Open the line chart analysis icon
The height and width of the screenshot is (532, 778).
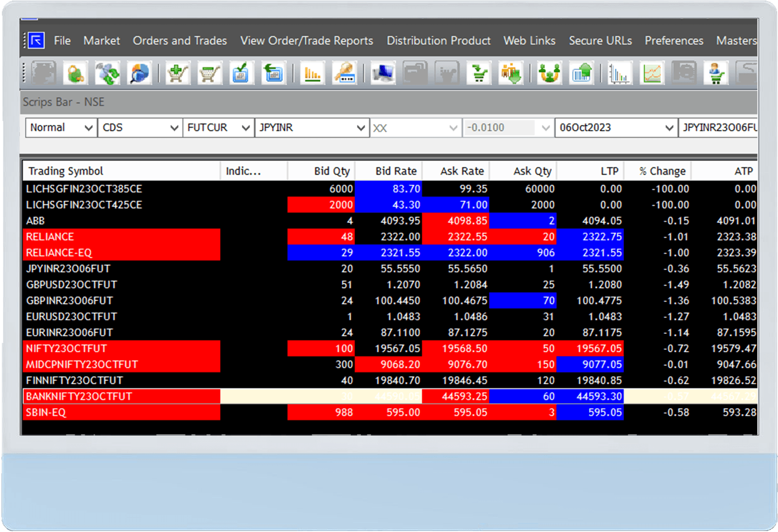point(652,73)
